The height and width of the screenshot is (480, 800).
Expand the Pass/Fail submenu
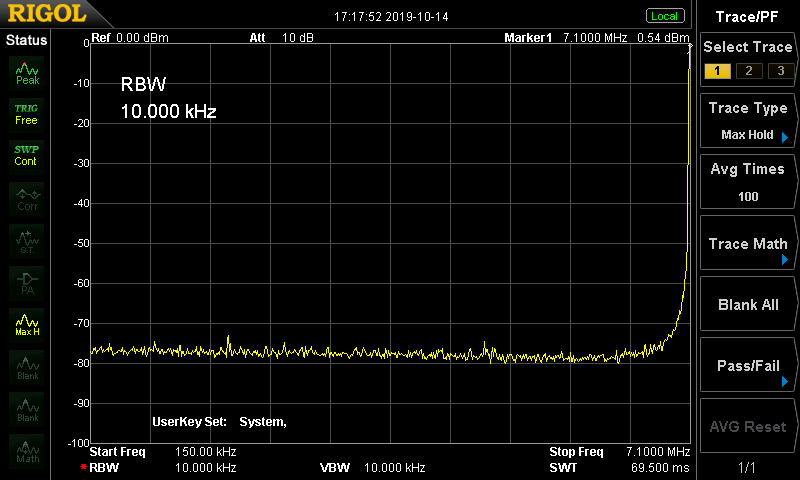[x=748, y=366]
